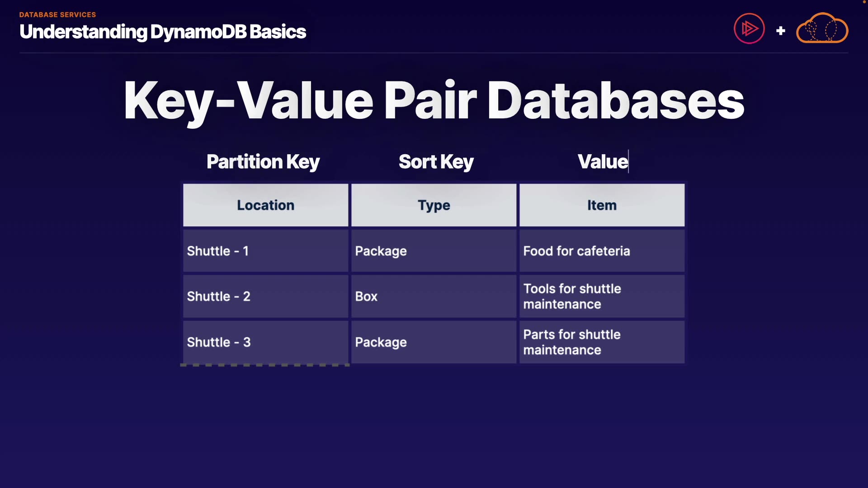Click the Box type cell
Image resolution: width=868 pixels, height=488 pixels.
[434, 296]
